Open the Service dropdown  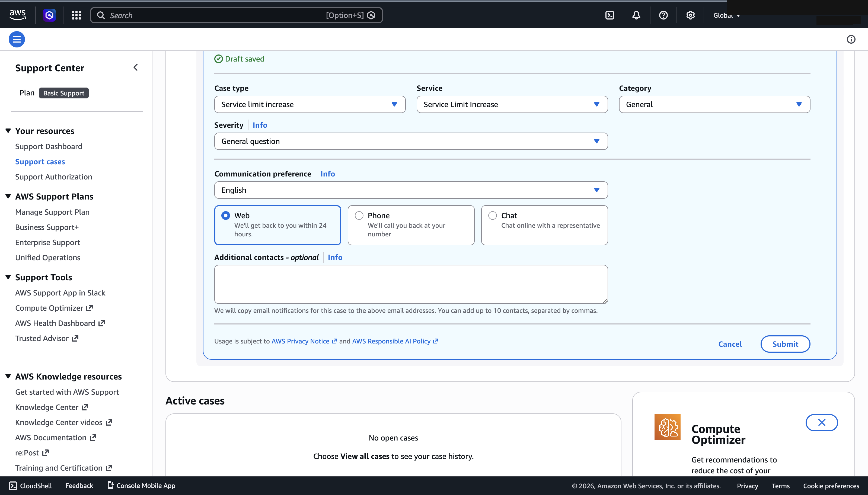pyautogui.click(x=512, y=104)
